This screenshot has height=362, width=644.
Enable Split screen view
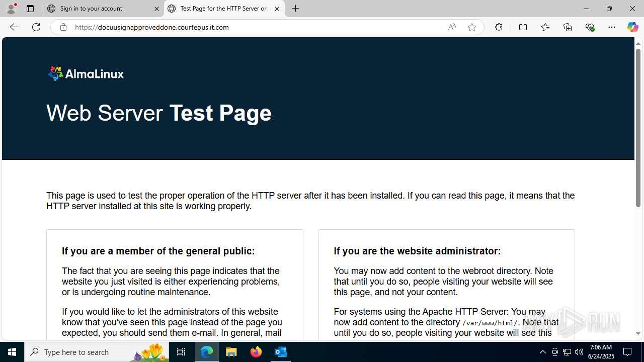tap(523, 27)
